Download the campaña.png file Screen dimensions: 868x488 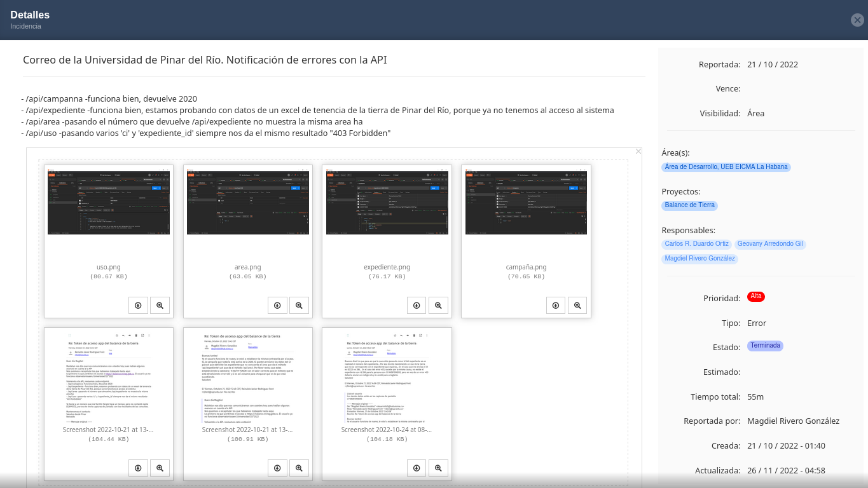pos(555,306)
